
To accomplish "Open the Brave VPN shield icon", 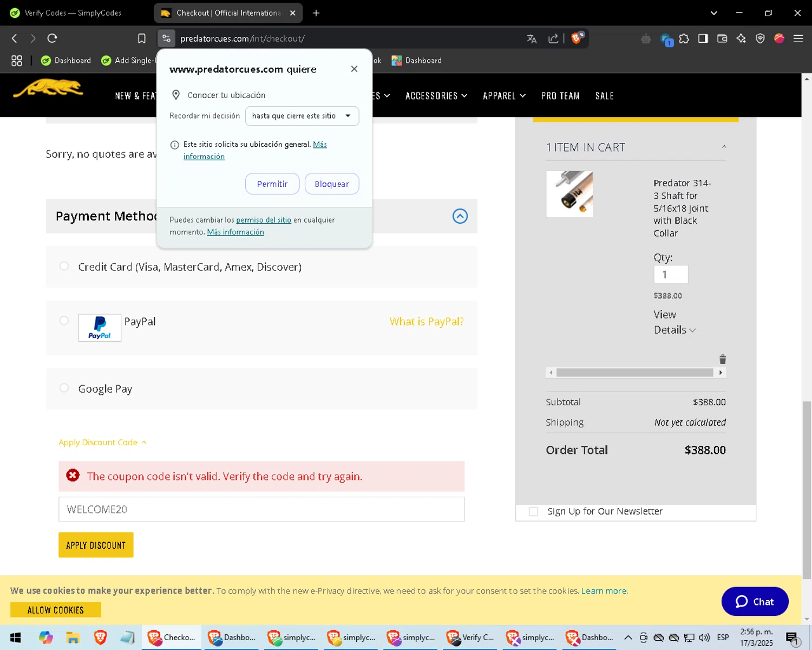I will (x=760, y=38).
